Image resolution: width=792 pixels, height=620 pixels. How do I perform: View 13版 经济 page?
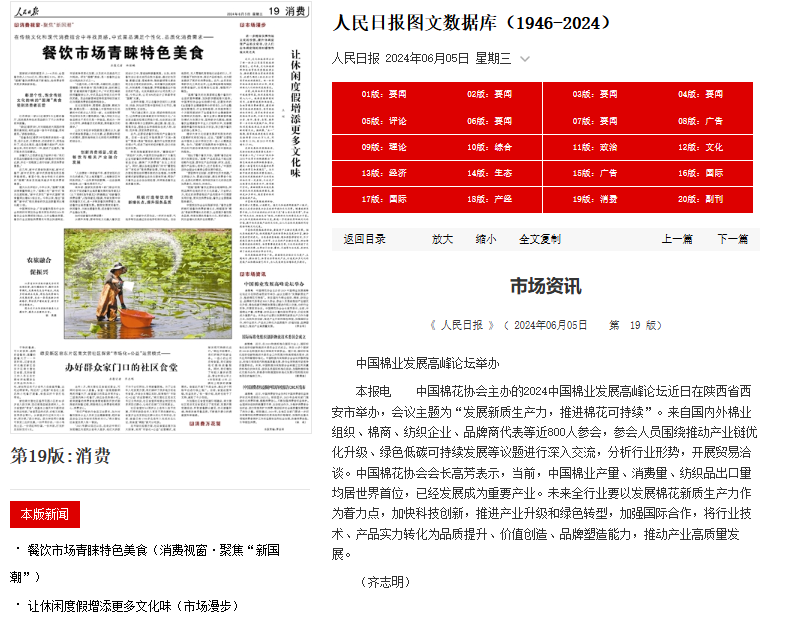click(384, 173)
